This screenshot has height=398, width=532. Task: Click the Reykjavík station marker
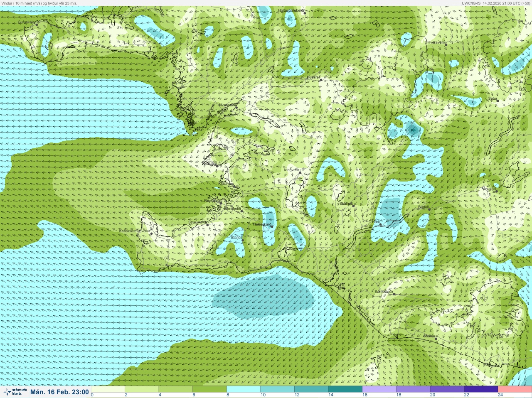point(220,202)
